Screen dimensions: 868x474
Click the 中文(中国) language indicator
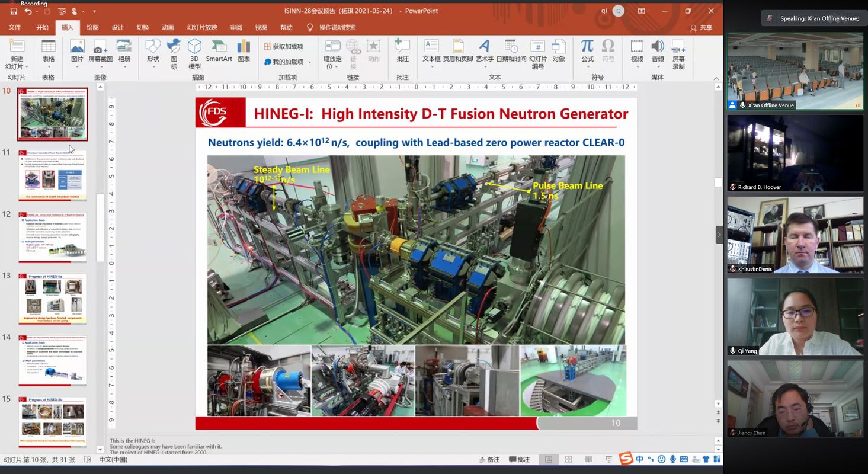pyautogui.click(x=113, y=459)
